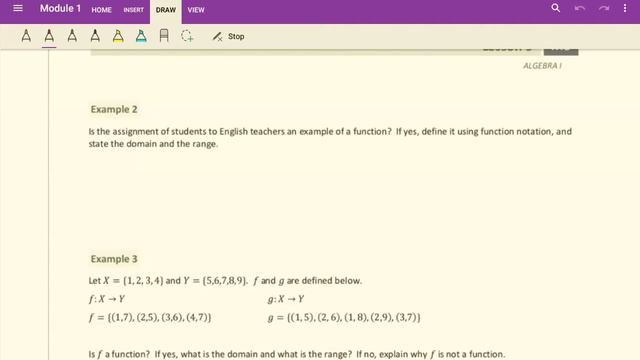640x360 pixels.
Task: Click the Example 3 heading
Action: click(x=114, y=259)
